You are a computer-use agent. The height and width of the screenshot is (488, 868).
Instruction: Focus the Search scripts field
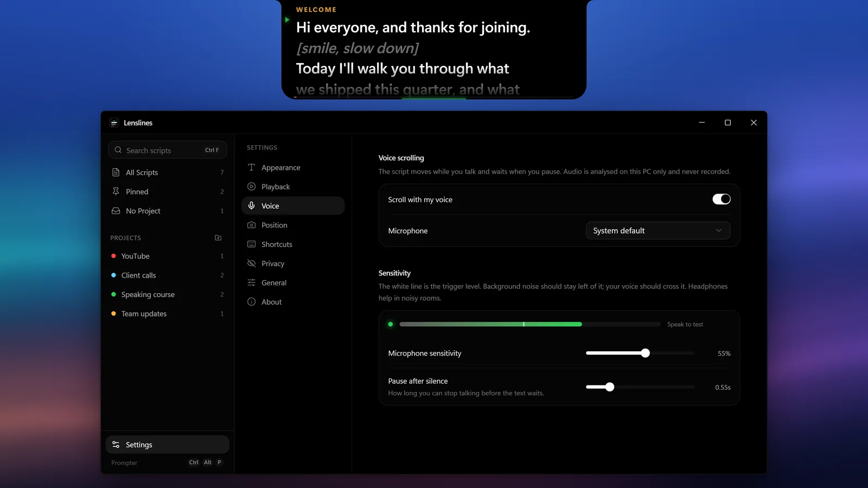(x=168, y=150)
